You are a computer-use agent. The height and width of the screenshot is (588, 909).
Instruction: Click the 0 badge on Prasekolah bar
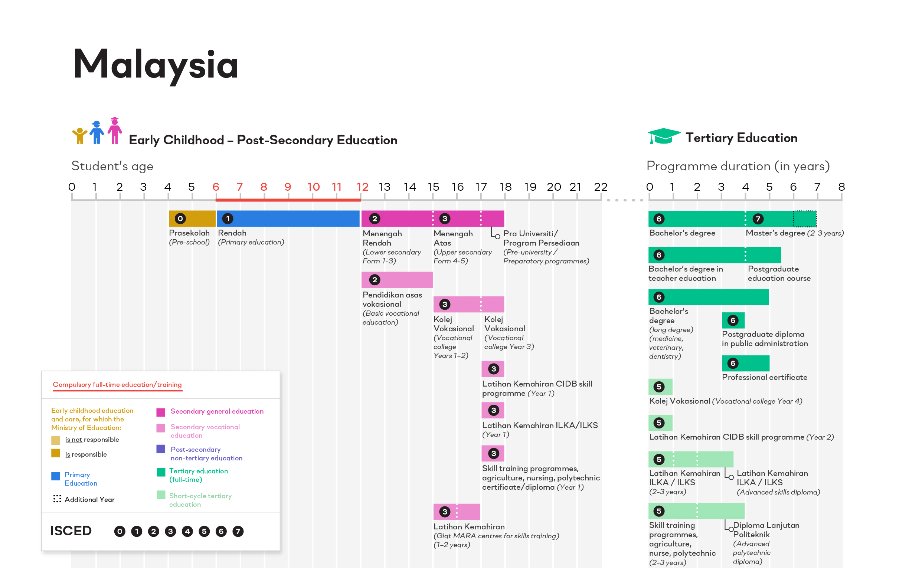pos(180,219)
